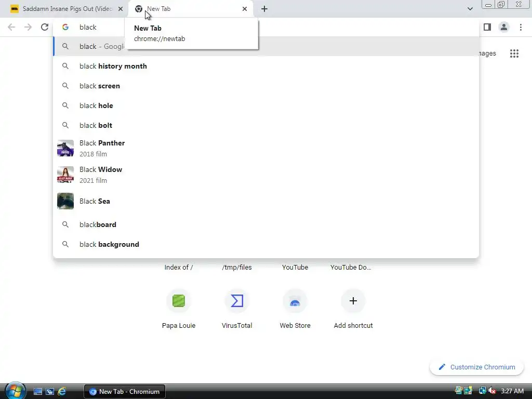Click Customize Chromium button
Viewport: 532px width, 399px height.
click(x=476, y=367)
